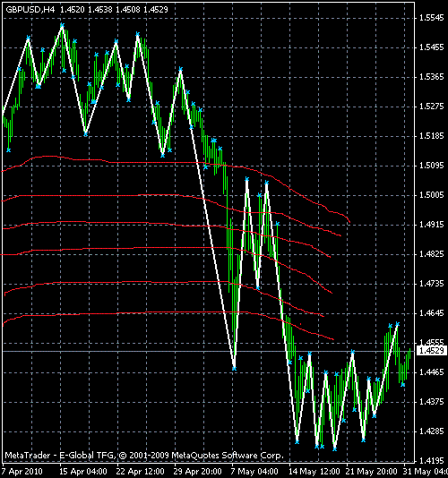Click the 1.5455 price axis label
Image resolution: width=448 pixels, height=478 pixels.
pyautogui.click(x=432, y=47)
